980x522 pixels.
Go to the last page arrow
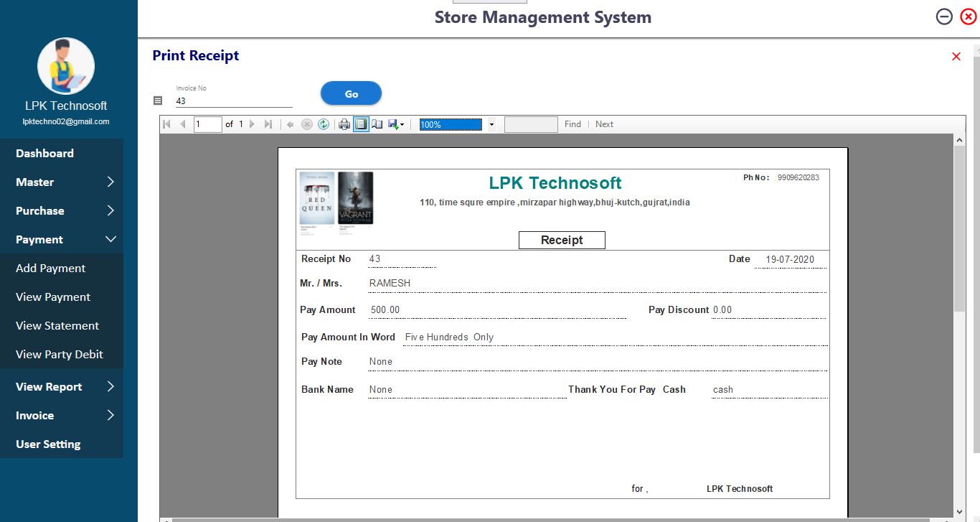click(x=268, y=124)
